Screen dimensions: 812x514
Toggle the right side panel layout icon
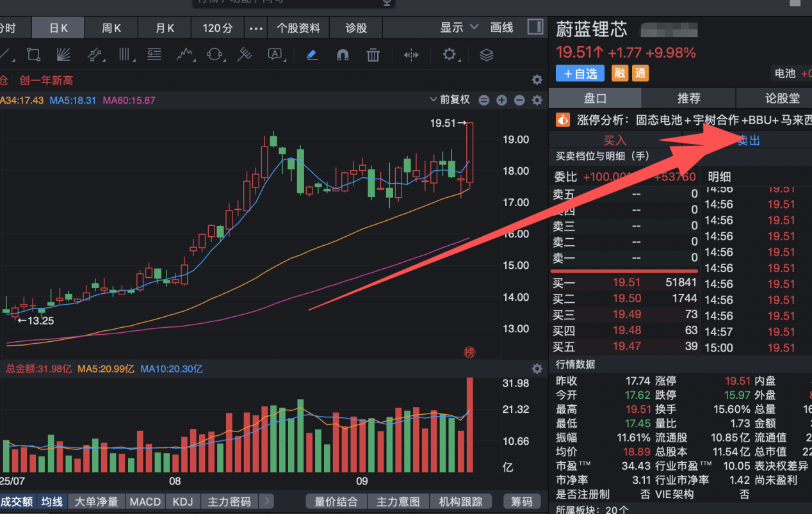tap(535, 27)
